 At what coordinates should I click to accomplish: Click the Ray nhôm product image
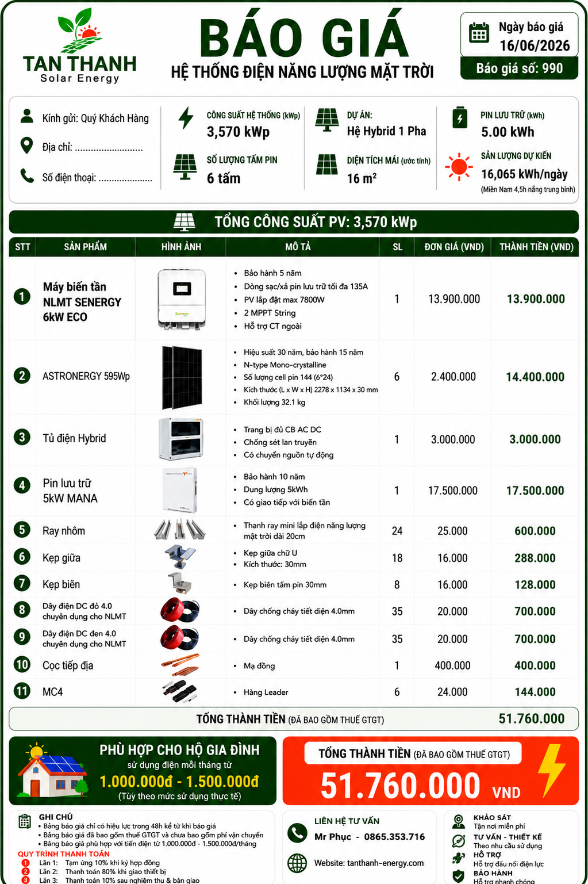[180, 529]
